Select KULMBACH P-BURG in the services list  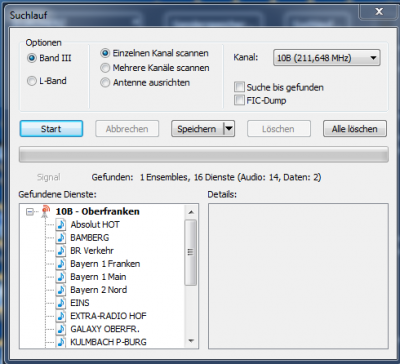pyautogui.click(x=108, y=342)
